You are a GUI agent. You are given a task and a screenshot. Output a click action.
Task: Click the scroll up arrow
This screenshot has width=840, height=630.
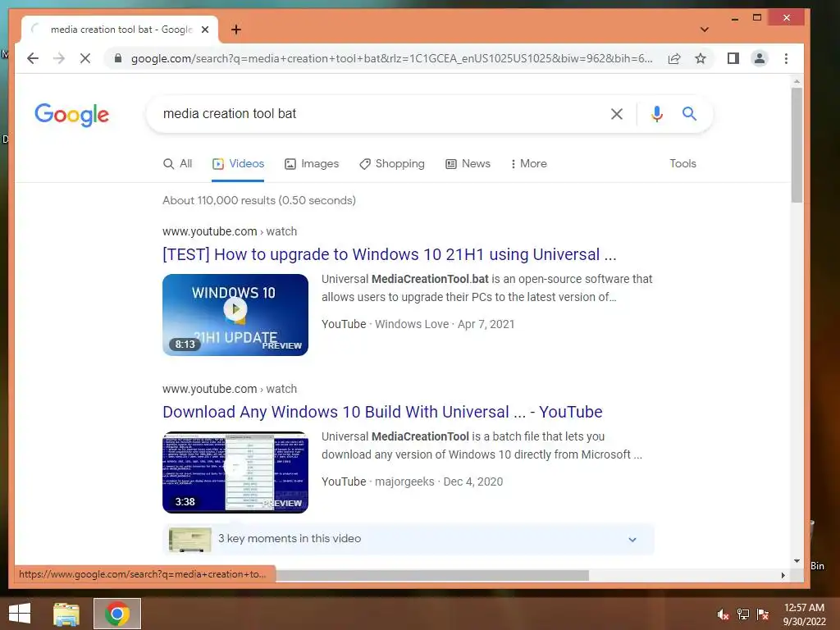pos(797,81)
